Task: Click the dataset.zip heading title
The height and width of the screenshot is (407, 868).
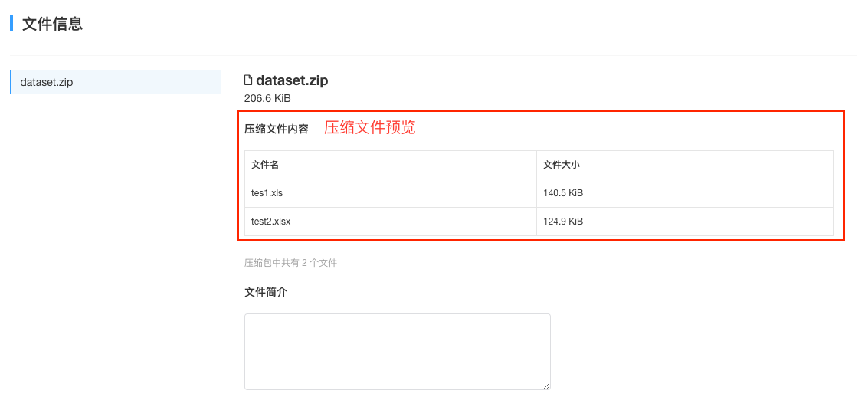Action: tap(292, 80)
